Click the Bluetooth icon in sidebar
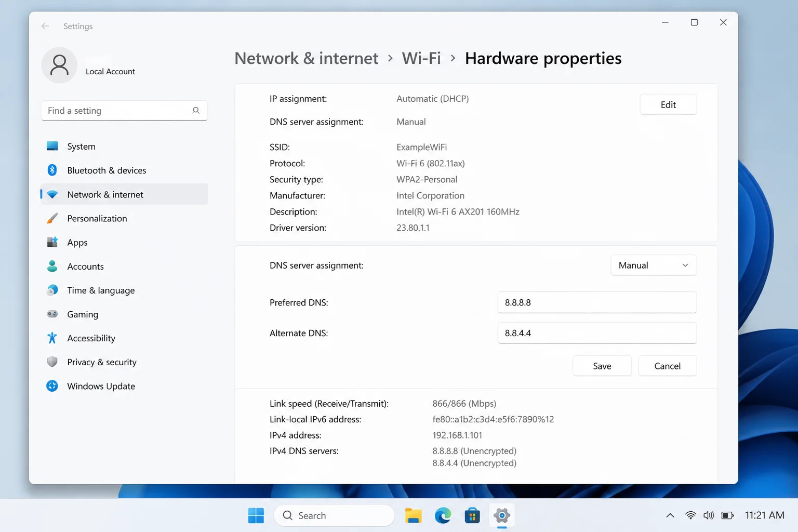This screenshot has width=798, height=532. point(52,170)
